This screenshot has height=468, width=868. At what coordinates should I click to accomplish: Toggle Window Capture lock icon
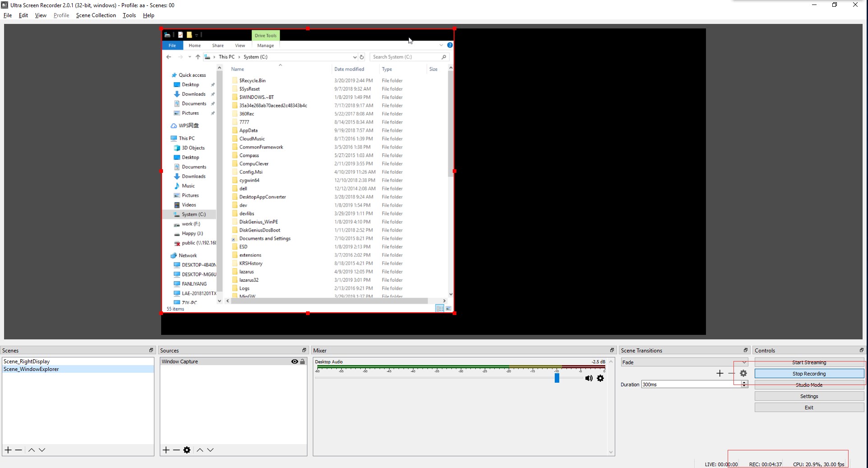click(x=303, y=361)
